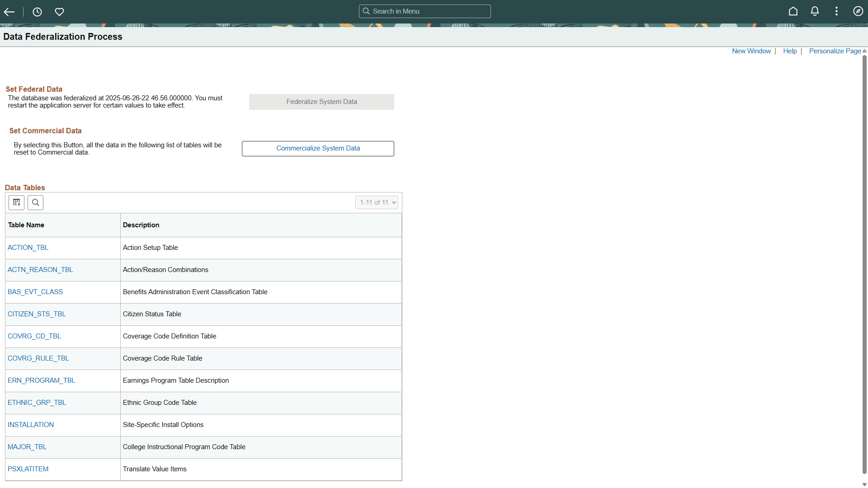The height and width of the screenshot is (488, 868).
Task: Open the favorites heart icon
Action: 59,12
